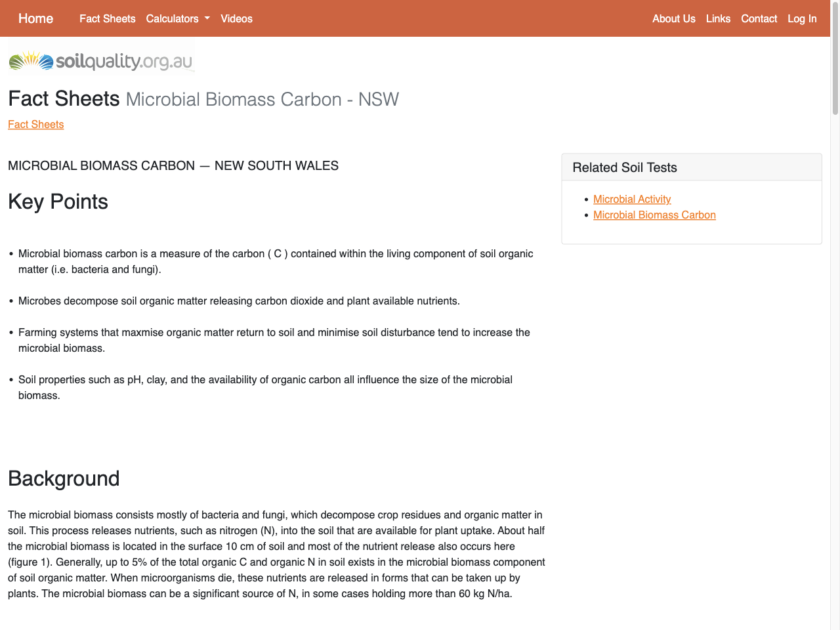Click the Microbial Biomass Carbon New South Wales subtitle
The height and width of the screenshot is (630, 840).
coord(173,165)
